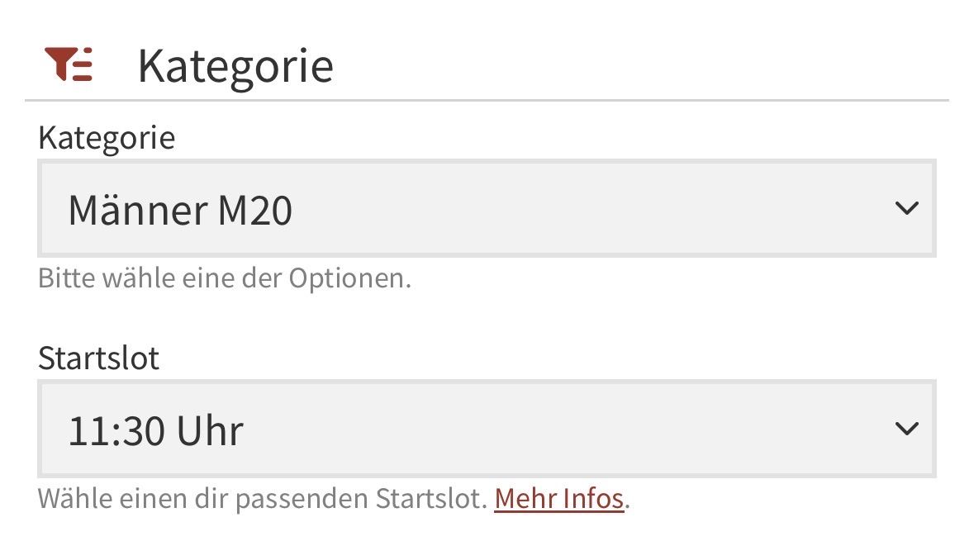Click the red filter icon beside Kategorie
This screenshot has height=560, width=974.
click(69, 64)
